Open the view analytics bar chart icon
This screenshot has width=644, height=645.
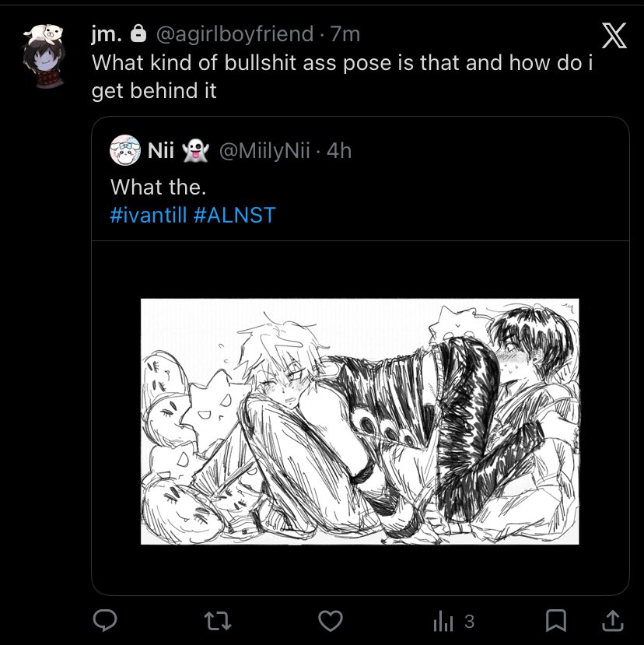click(x=442, y=621)
